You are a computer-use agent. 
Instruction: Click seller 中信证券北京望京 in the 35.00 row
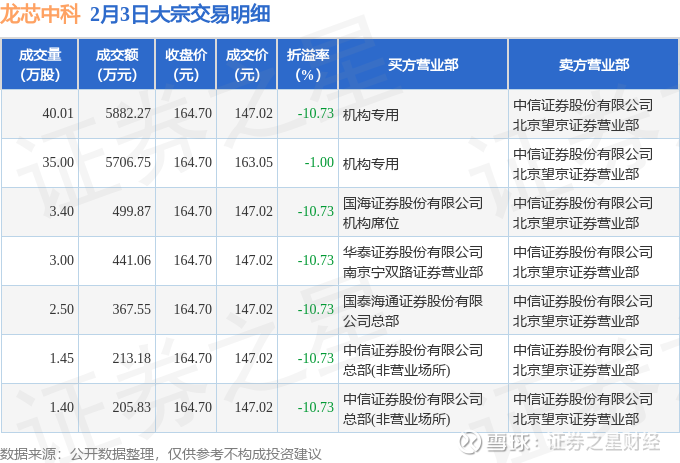coord(583,164)
